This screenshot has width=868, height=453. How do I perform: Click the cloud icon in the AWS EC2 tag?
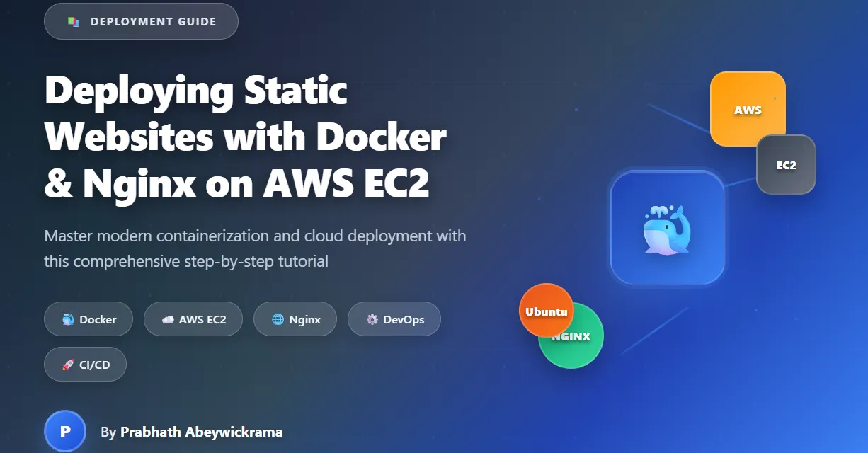[x=167, y=319]
